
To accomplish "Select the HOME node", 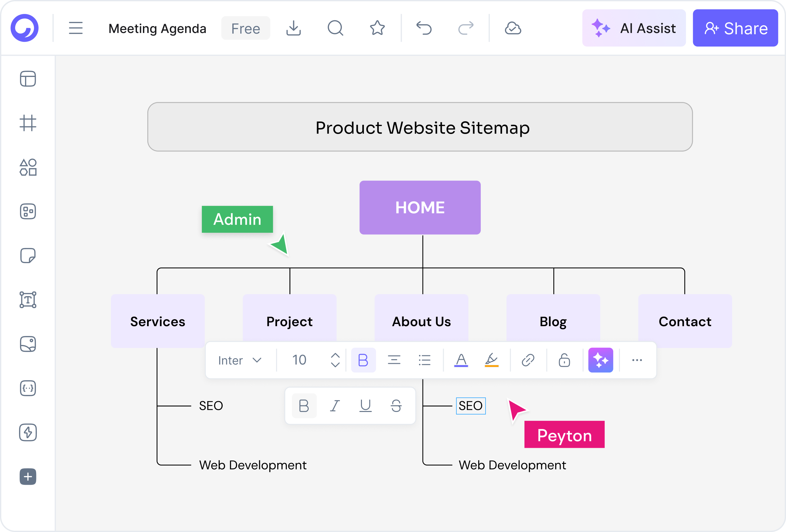I will 420,207.
